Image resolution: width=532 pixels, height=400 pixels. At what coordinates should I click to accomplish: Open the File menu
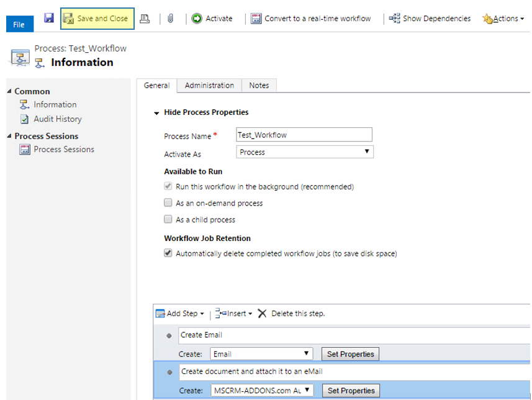[x=19, y=24]
